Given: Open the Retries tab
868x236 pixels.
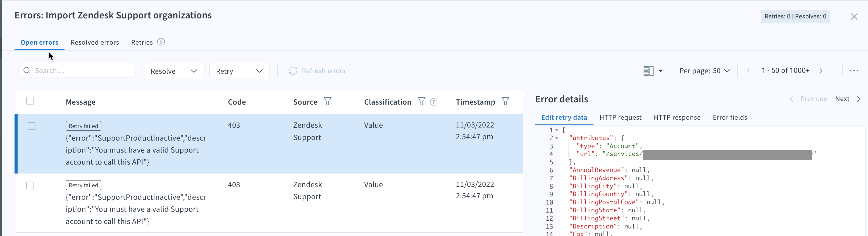Looking at the screenshot, I should point(142,42).
